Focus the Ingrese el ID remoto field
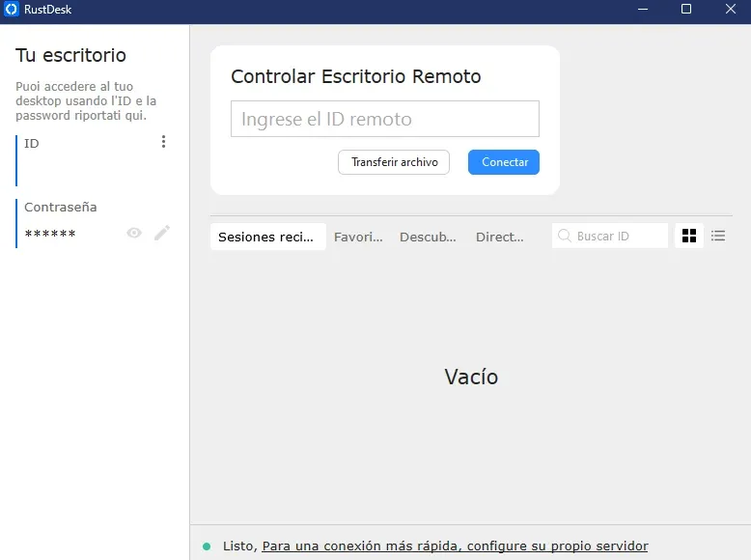The height and width of the screenshot is (560, 751). (385, 119)
